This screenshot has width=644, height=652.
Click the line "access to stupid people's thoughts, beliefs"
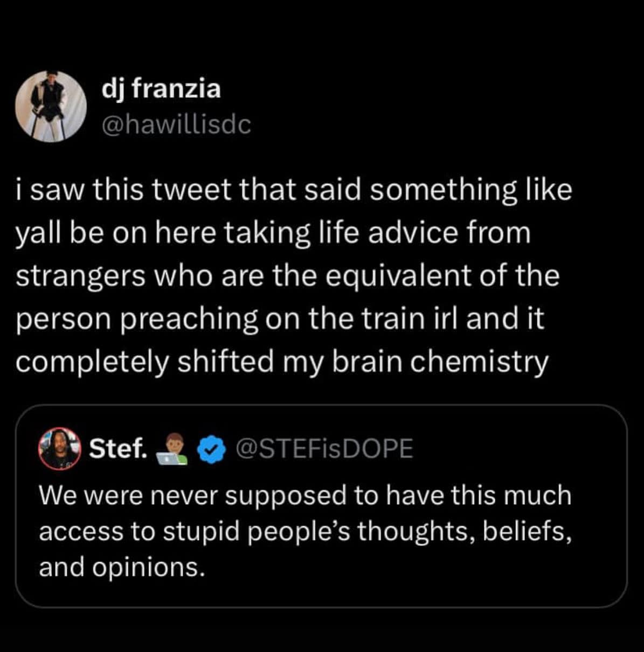(305, 531)
